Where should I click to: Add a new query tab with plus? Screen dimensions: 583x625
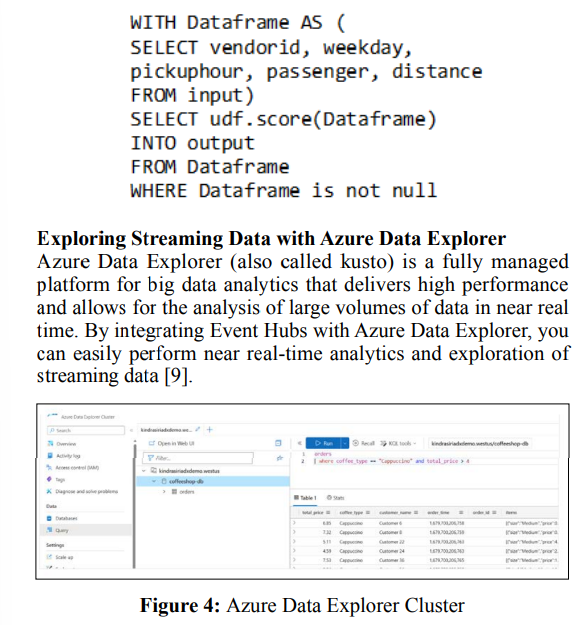tap(210, 429)
